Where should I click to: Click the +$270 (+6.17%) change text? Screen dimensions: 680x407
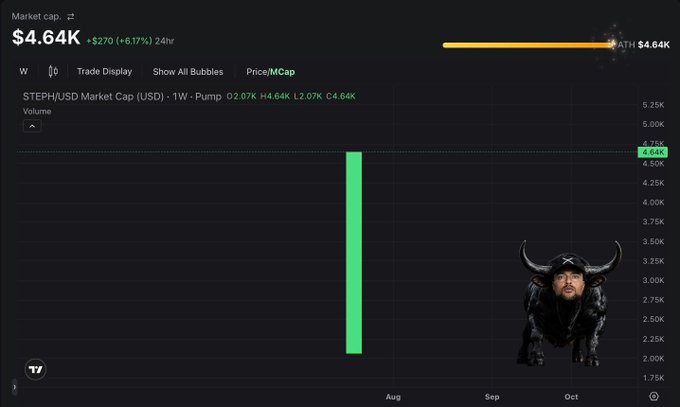pos(119,41)
